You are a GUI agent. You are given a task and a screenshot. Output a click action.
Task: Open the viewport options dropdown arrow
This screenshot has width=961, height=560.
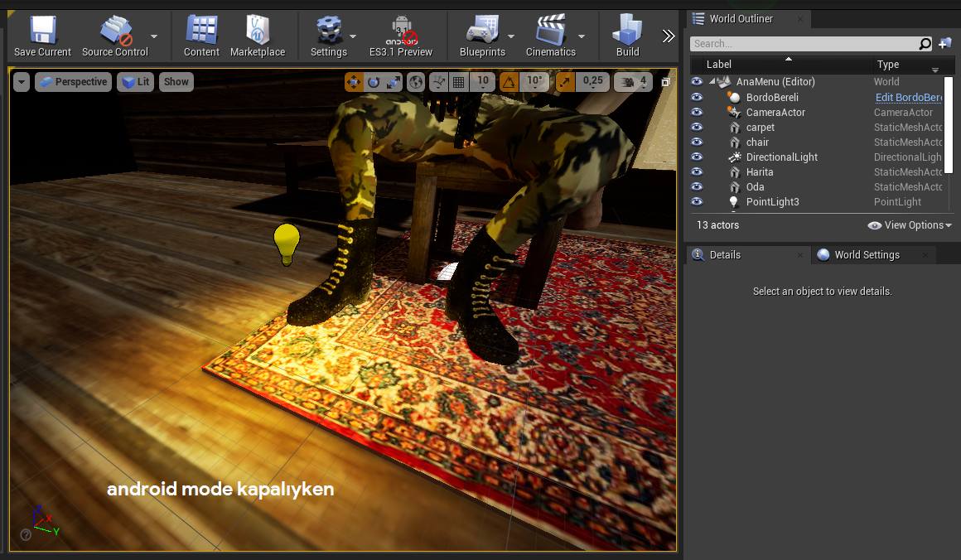point(22,82)
